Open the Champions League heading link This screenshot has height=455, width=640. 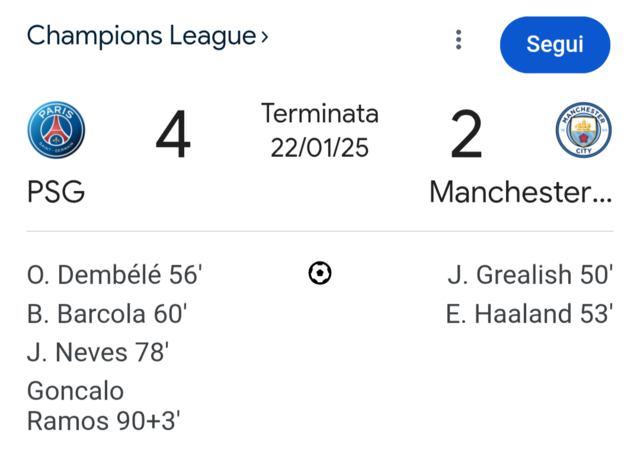141,36
